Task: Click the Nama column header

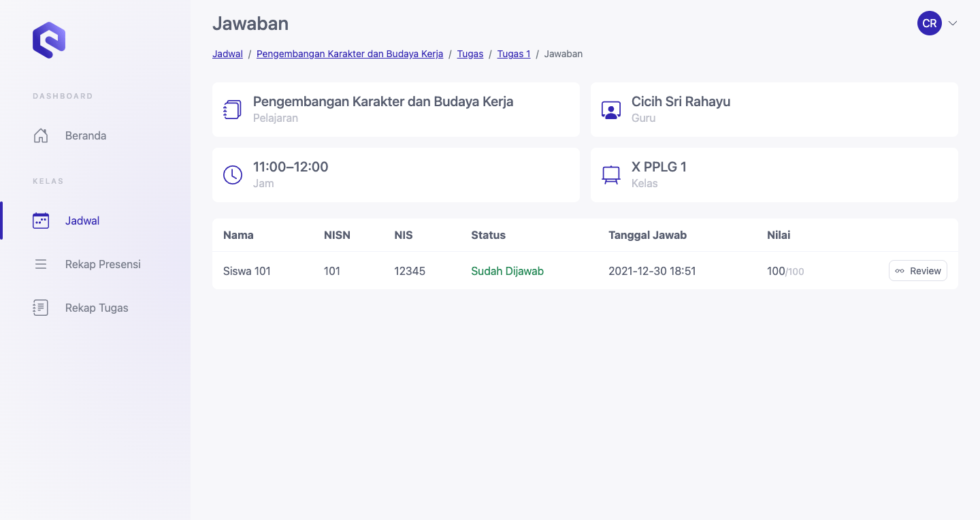Action: 238,235
